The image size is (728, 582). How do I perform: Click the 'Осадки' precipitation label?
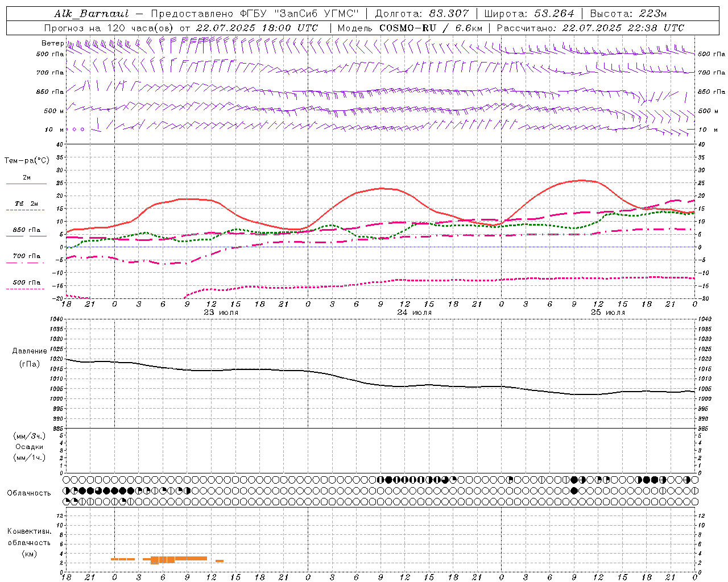coord(29,447)
